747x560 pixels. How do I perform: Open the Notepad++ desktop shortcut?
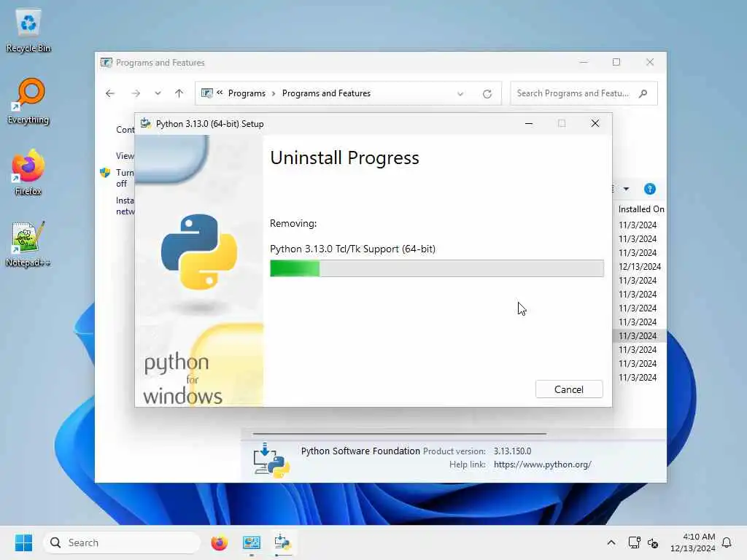(28, 244)
